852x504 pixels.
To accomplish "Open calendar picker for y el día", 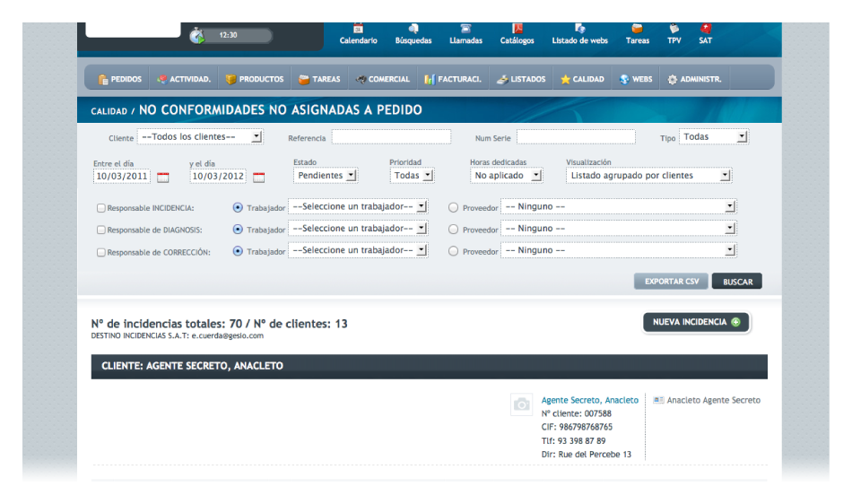I will 258,177.
